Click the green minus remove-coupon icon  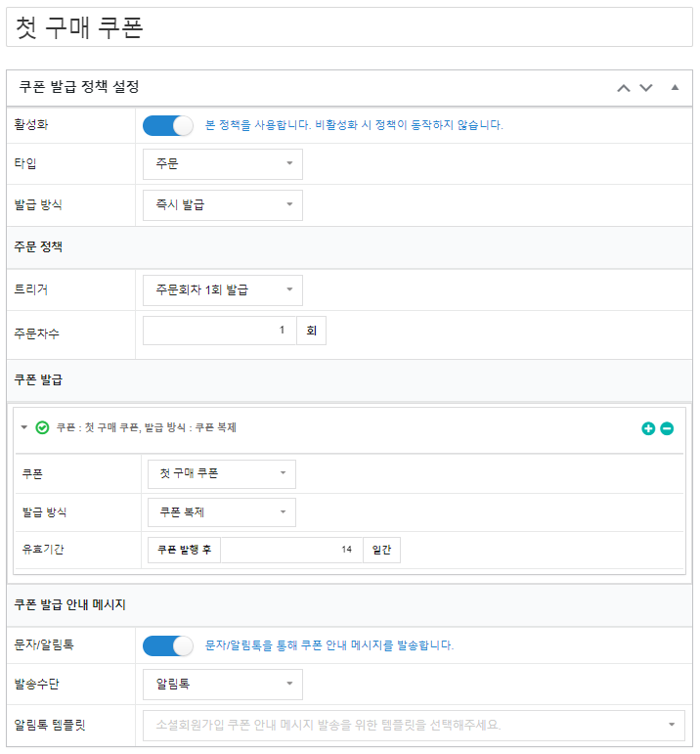point(667,428)
